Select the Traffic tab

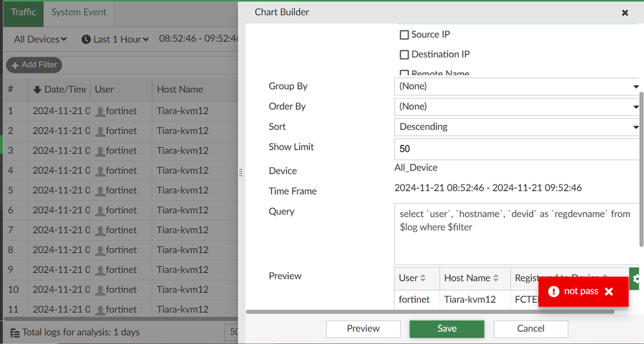23,12
